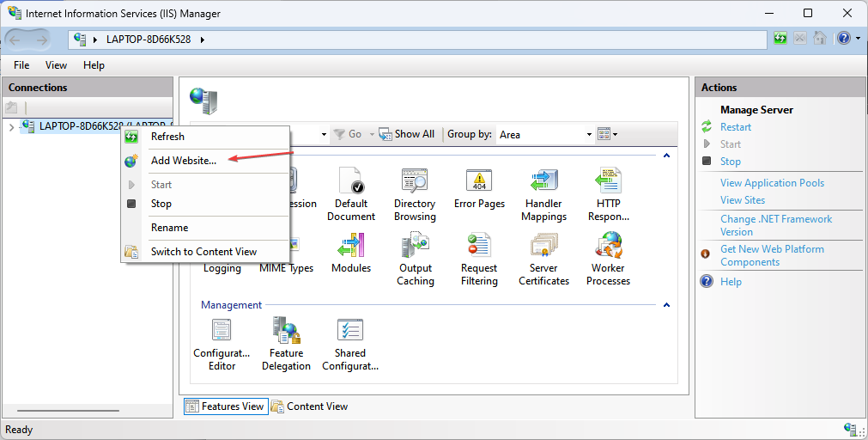Viewport: 868px width, 440px height.
Task: Click Restart in the Actions pane
Action: click(x=735, y=127)
